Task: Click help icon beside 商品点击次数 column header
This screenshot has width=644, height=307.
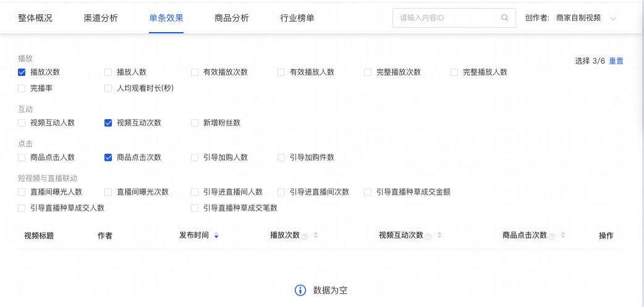Action: [552, 236]
